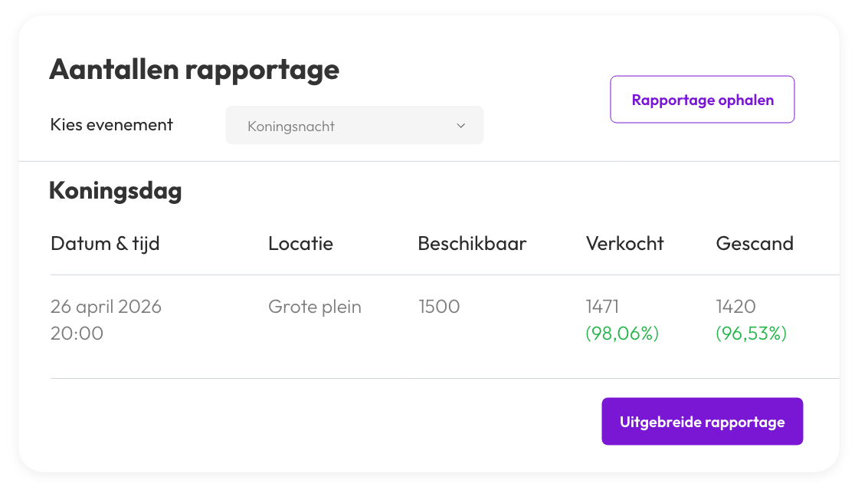868x490 pixels.
Task: Click the green 98,06% percentage
Action: pos(622,334)
